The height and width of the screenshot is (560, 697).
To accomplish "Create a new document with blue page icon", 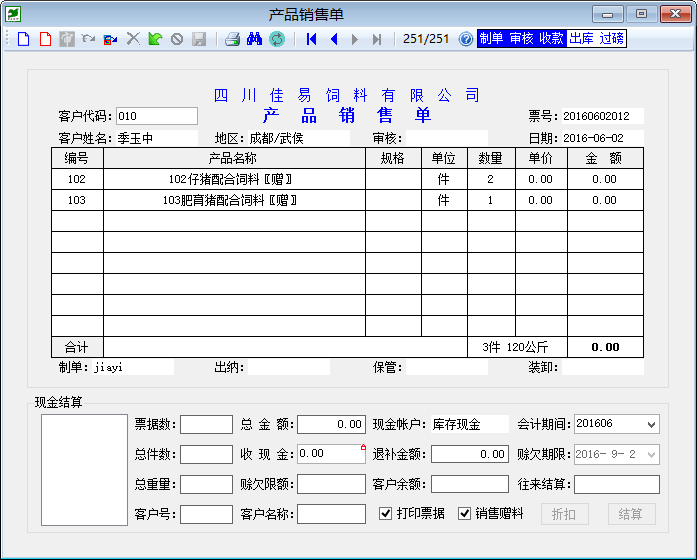I will tap(24, 39).
